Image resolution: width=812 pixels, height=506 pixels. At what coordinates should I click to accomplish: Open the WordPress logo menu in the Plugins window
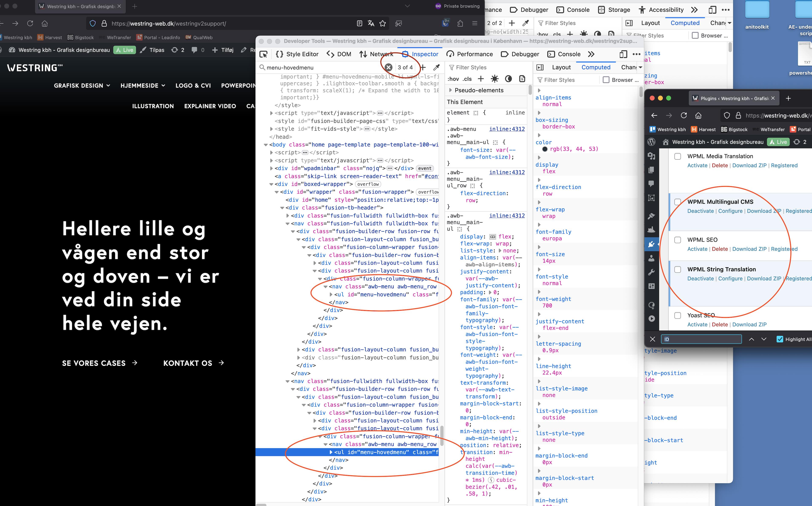[651, 142]
